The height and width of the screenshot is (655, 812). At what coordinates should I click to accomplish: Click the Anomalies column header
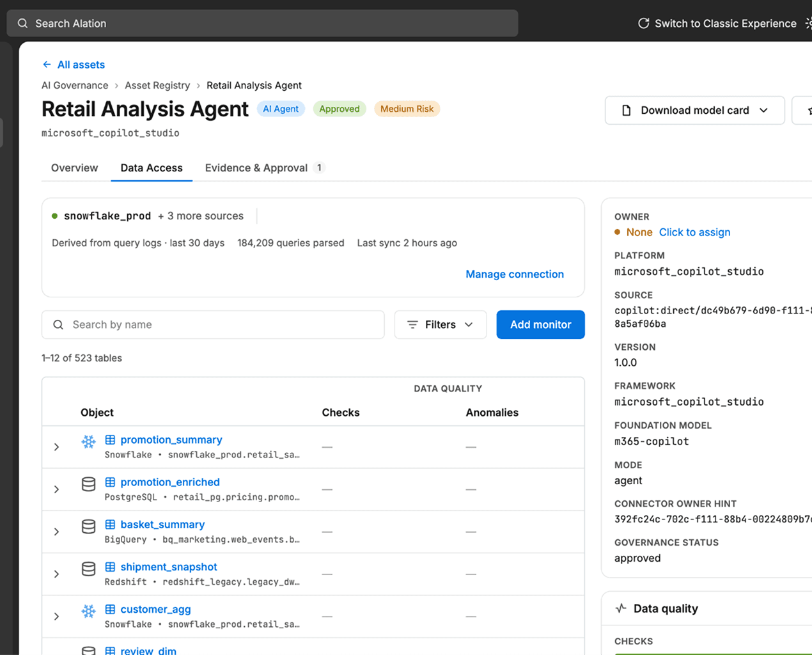click(x=492, y=413)
